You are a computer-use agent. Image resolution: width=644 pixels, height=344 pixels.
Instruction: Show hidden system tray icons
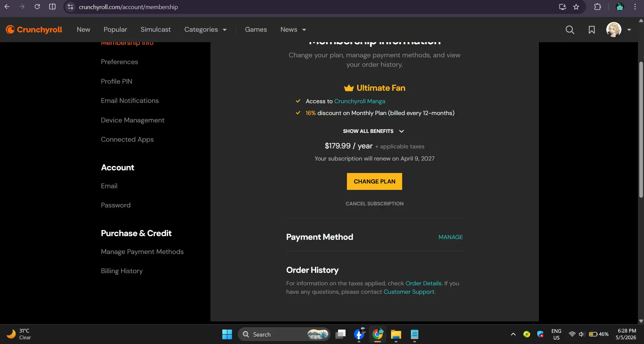pyautogui.click(x=513, y=334)
